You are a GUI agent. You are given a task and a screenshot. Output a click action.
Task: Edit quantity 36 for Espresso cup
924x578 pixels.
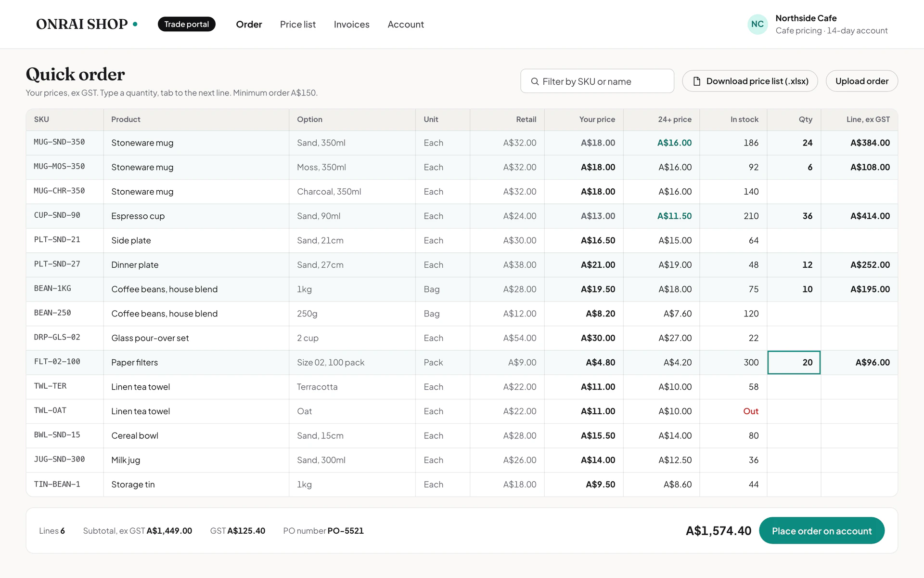point(794,216)
